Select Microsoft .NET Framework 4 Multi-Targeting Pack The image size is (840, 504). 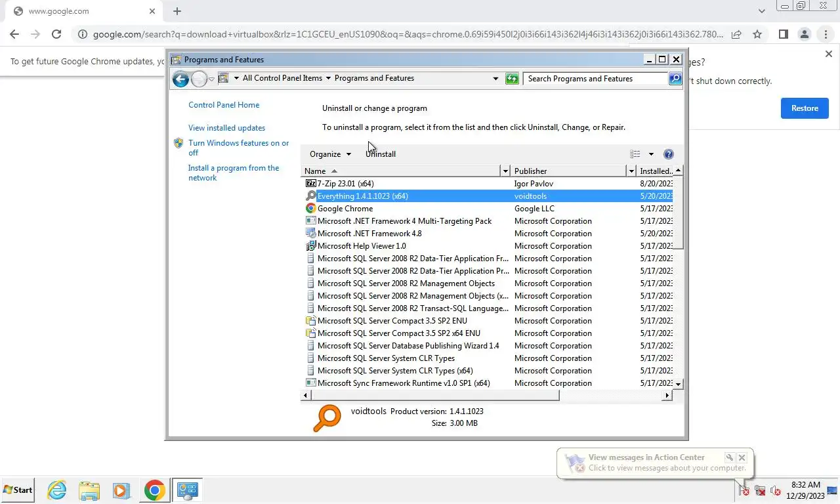pyautogui.click(x=487, y=221)
